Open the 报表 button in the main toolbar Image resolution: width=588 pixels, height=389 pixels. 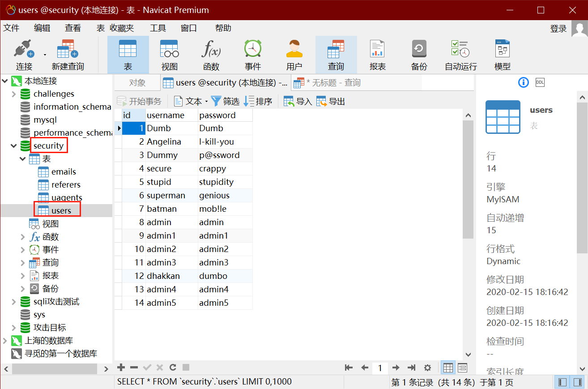378,55
